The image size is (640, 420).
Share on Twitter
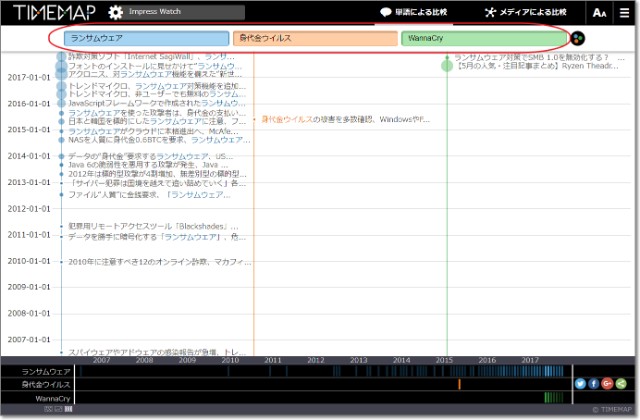[580, 383]
